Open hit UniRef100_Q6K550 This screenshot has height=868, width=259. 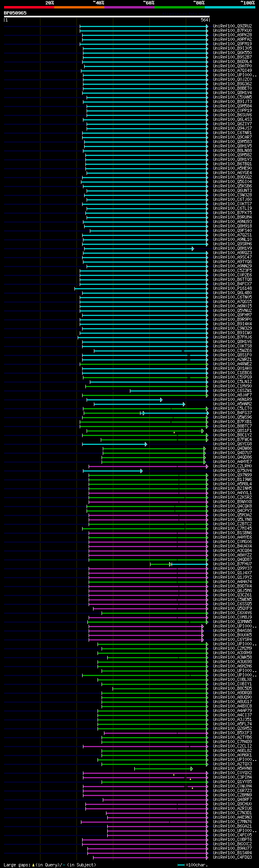click(x=232, y=53)
